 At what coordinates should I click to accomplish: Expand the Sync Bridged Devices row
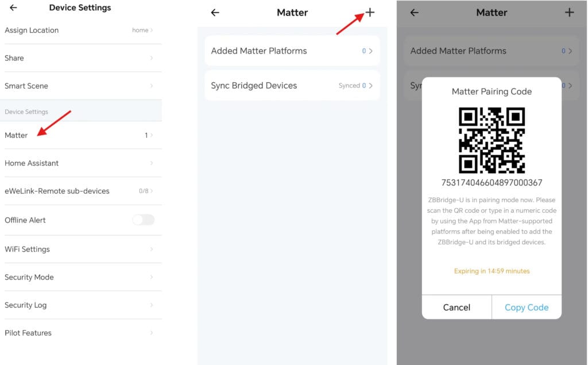[x=292, y=85]
